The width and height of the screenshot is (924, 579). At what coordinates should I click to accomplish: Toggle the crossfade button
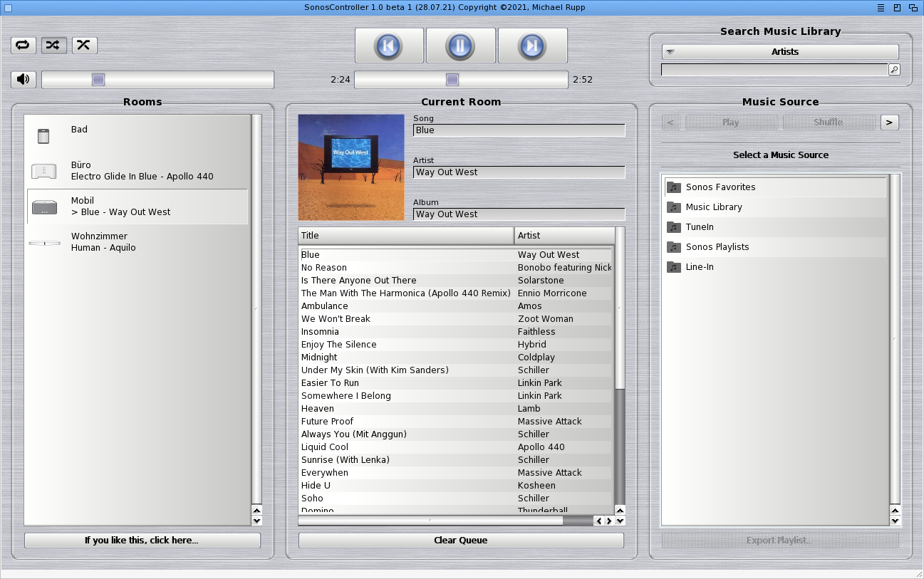point(84,45)
